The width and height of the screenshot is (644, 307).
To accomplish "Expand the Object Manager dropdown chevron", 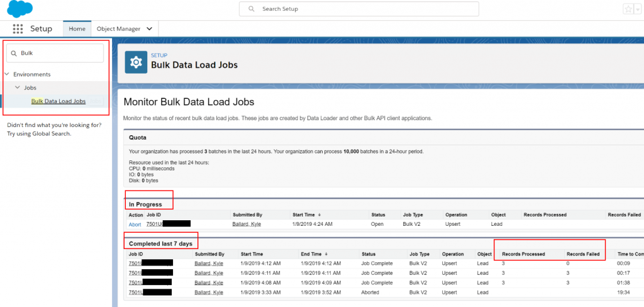I will pyautogui.click(x=150, y=29).
